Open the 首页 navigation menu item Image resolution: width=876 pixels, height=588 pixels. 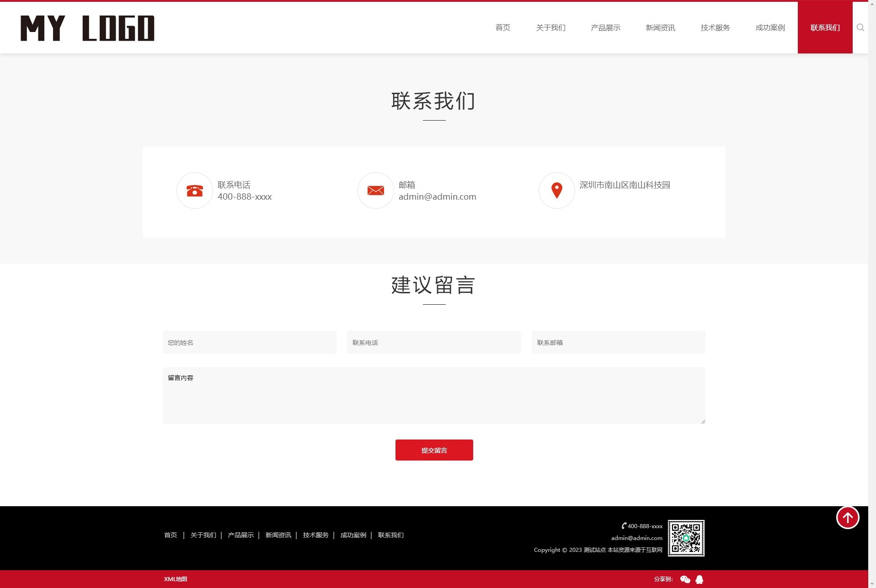[x=503, y=27]
